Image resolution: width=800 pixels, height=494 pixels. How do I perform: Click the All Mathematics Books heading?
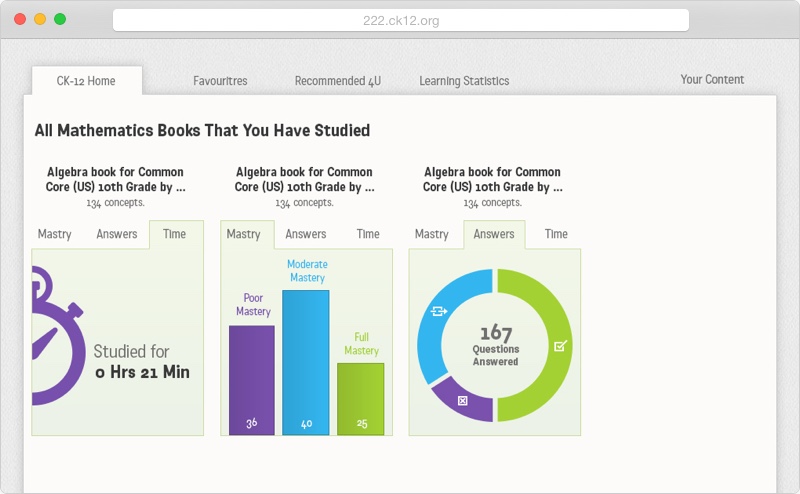(x=202, y=130)
